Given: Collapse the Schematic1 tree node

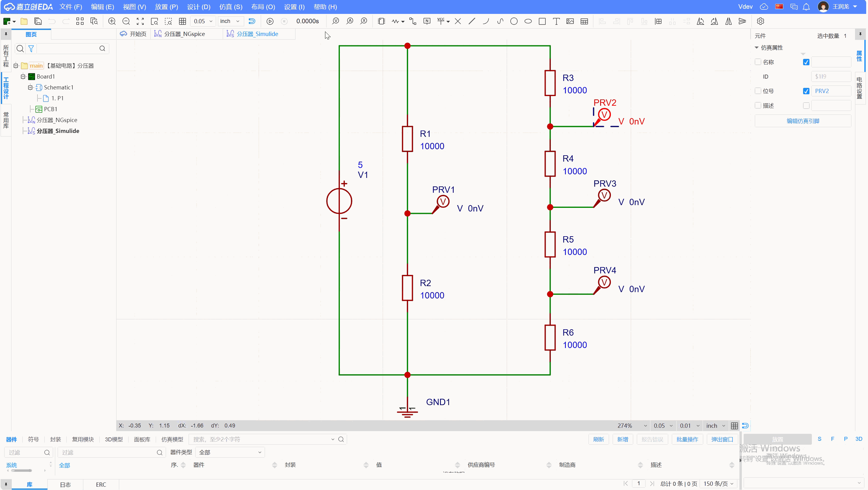Looking at the screenshot, I should [30, 87].
